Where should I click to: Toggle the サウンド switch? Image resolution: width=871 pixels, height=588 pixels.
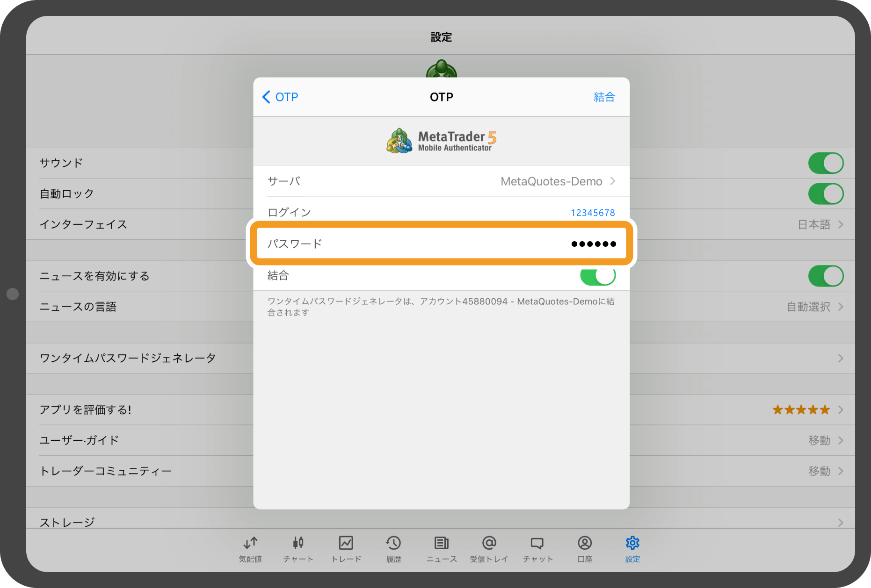(x=826, y=163)
